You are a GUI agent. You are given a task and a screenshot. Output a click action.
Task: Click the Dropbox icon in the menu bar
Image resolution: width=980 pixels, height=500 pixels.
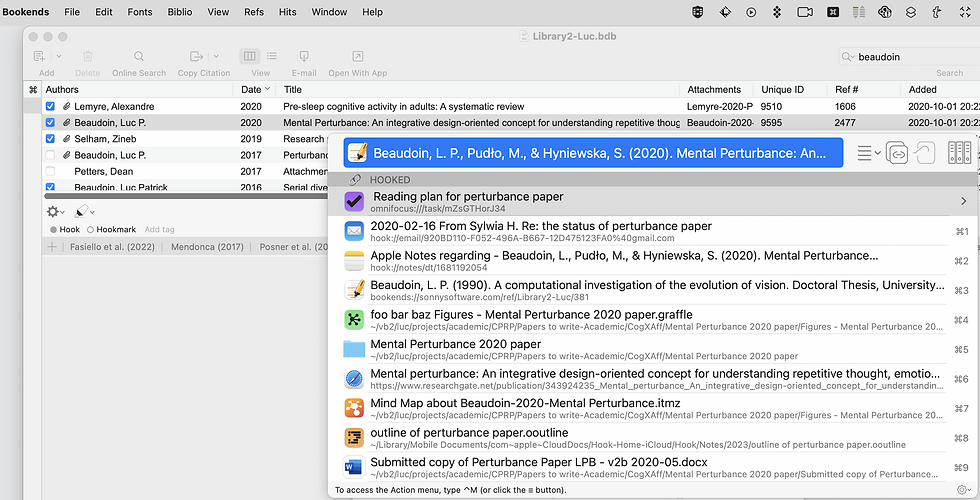click(x=777, y=12)
